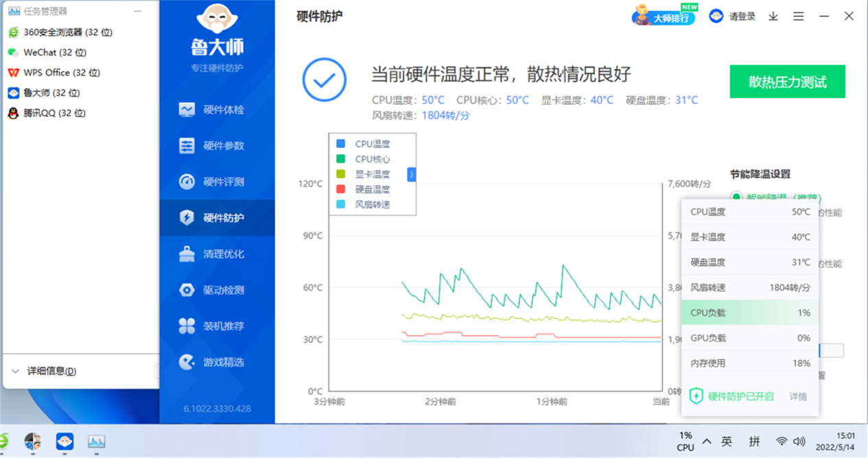Start the 散热压力测试 stress test
Viewport: 868px width, 458px height.
point(787,82)
